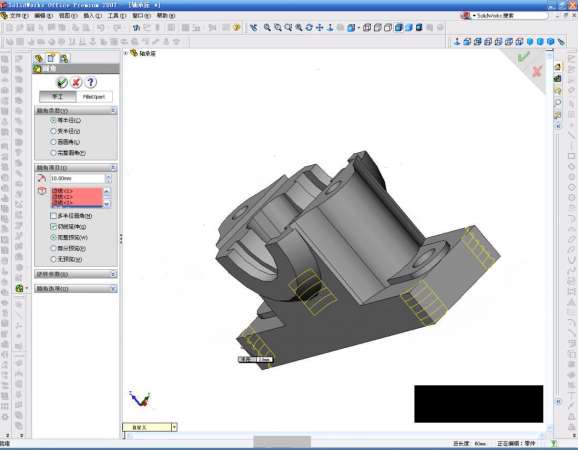578x450 pixels.
Task: Open the 帮助 Help menu
Action: [166, 15]
